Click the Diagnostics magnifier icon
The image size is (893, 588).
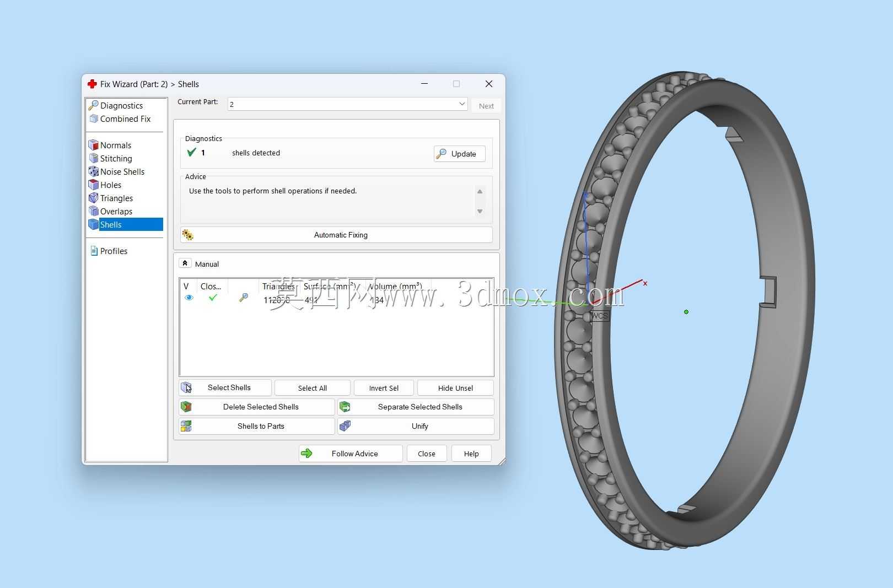tap(94, 105)
